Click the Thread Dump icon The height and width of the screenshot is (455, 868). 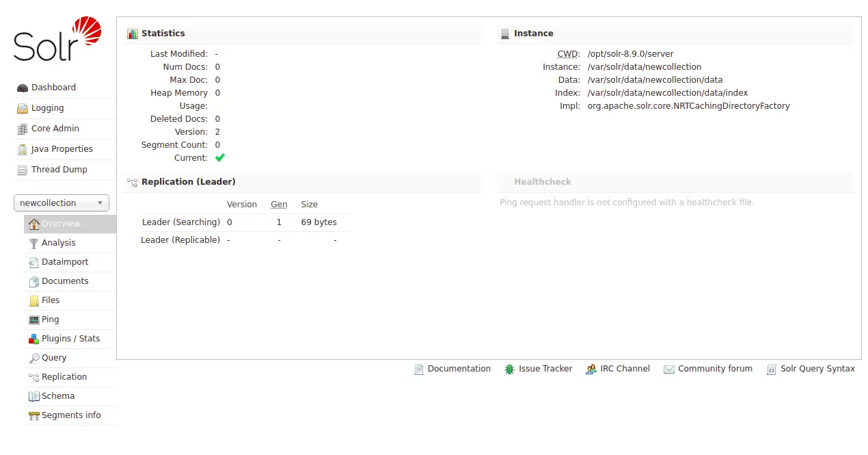pos(23,170)
